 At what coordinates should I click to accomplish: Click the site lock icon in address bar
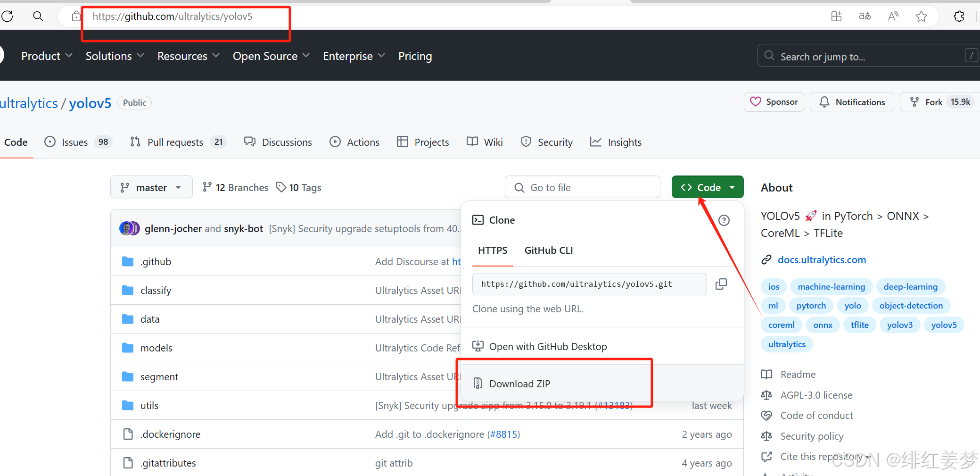click(76, 17)
